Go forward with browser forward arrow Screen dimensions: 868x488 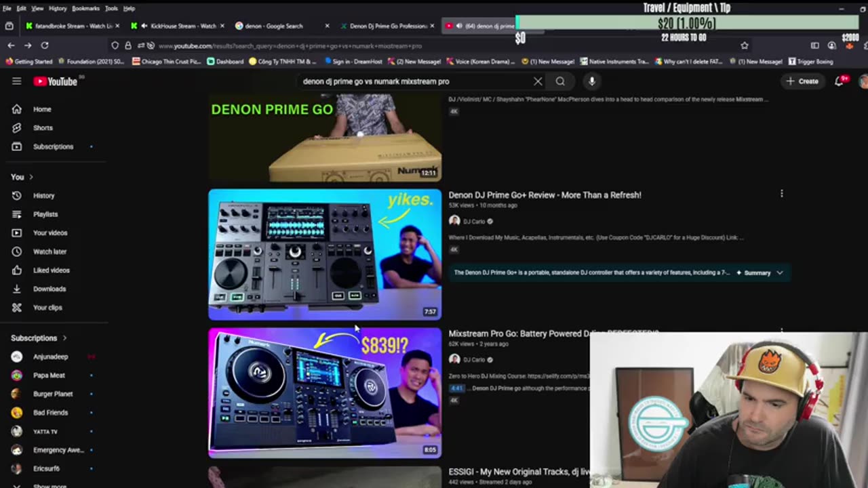pos(28,45)
